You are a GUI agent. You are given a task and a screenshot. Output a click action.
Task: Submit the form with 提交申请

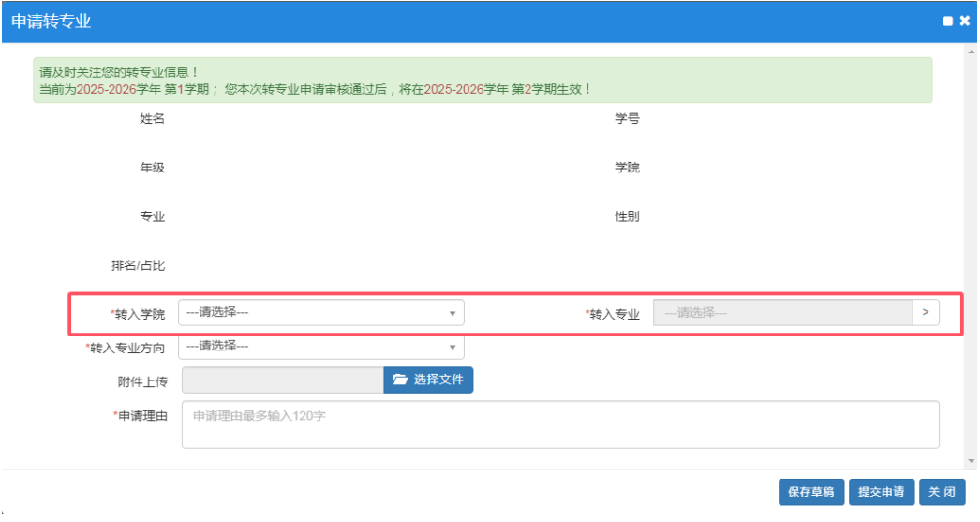[881, 492]
